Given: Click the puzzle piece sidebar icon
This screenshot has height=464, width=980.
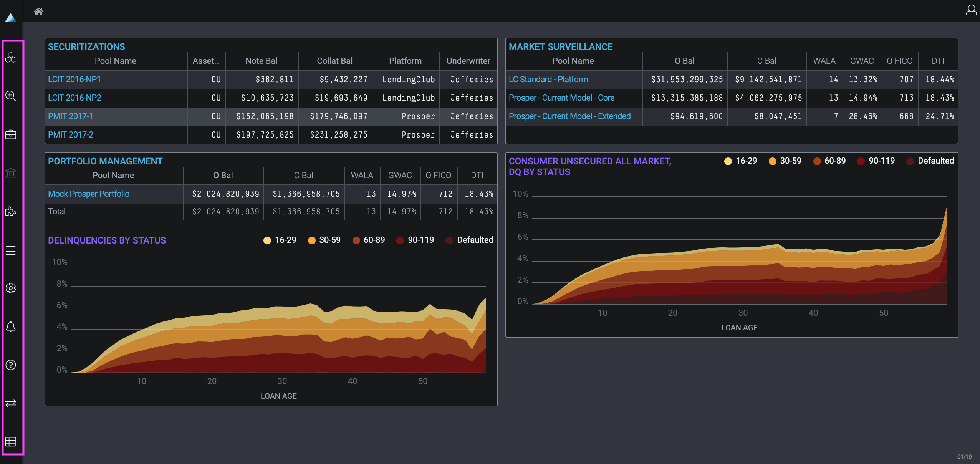Looking at the screenshot, I should [11, 211].
